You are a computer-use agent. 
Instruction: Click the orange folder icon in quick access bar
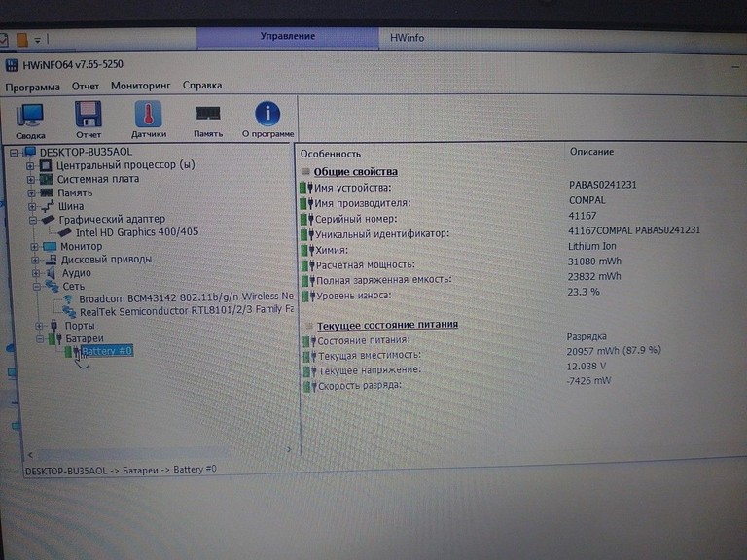click(22, 40)
